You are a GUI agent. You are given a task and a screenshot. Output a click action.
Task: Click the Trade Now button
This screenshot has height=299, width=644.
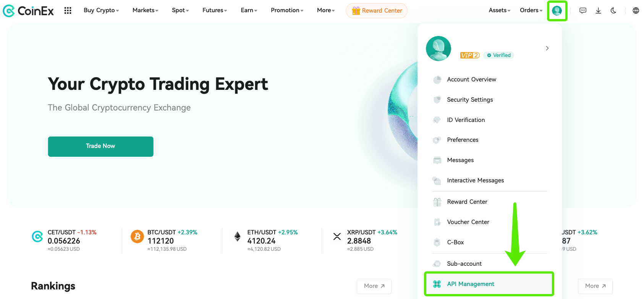tap(100, 146)
